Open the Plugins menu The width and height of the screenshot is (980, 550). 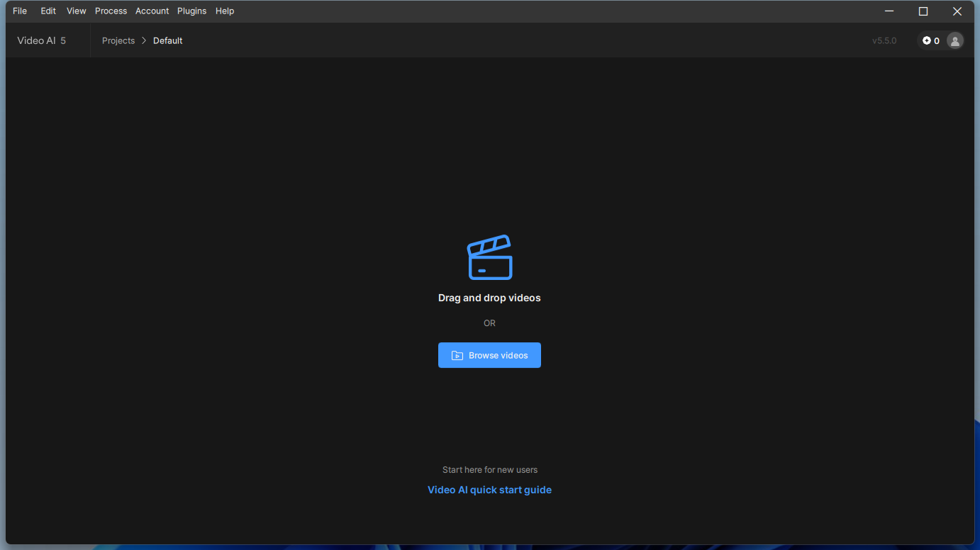[192, 11]
